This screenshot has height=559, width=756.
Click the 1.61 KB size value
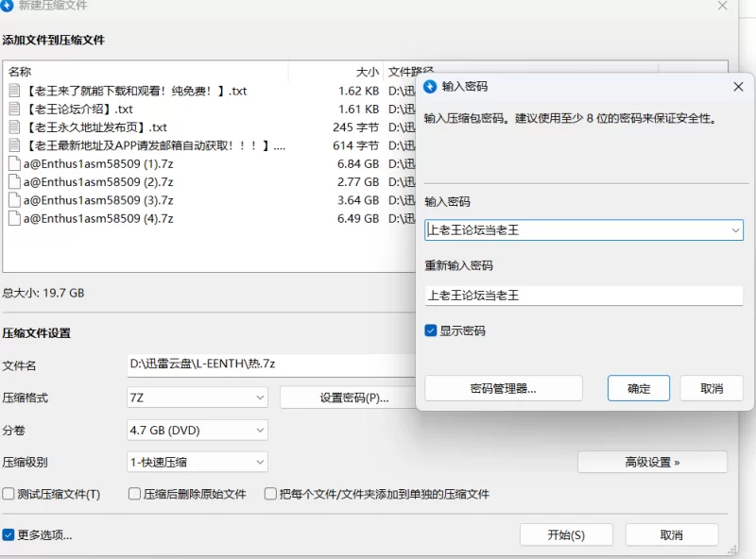point(358,109)
